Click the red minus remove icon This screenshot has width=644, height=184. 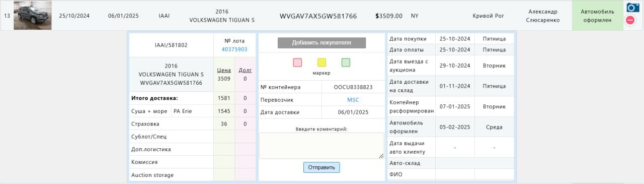point(630,21)
